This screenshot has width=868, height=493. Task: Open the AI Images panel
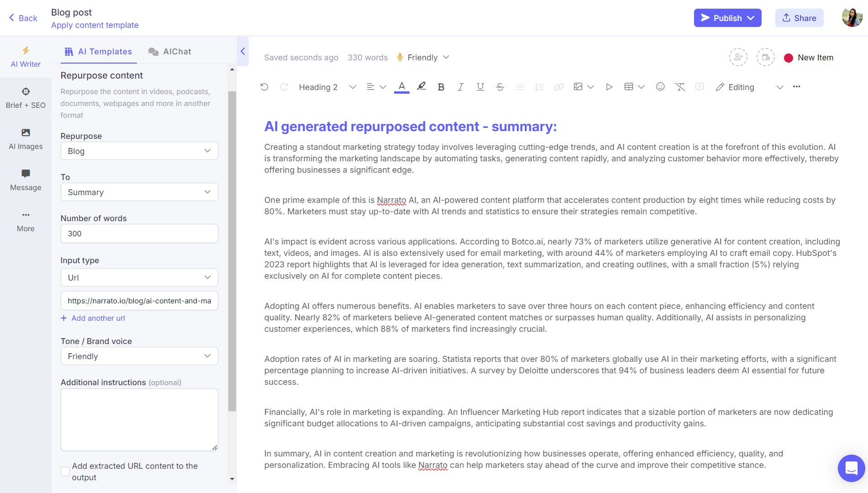25,139
